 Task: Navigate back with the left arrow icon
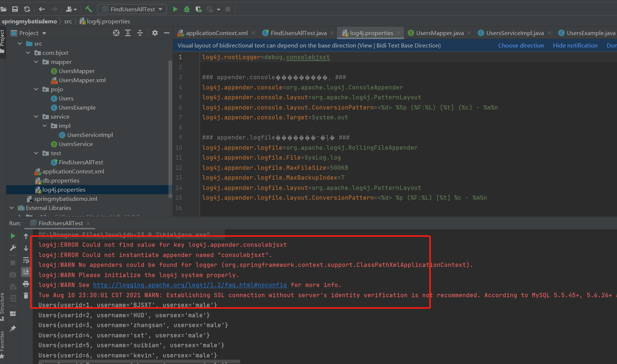pos(42,9)
